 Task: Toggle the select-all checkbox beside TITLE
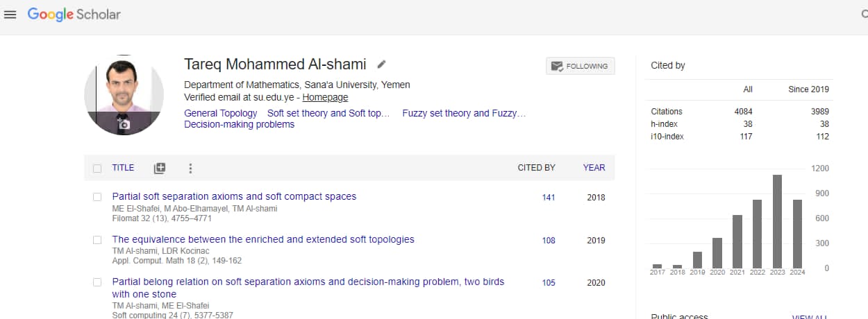coord(97,168)
